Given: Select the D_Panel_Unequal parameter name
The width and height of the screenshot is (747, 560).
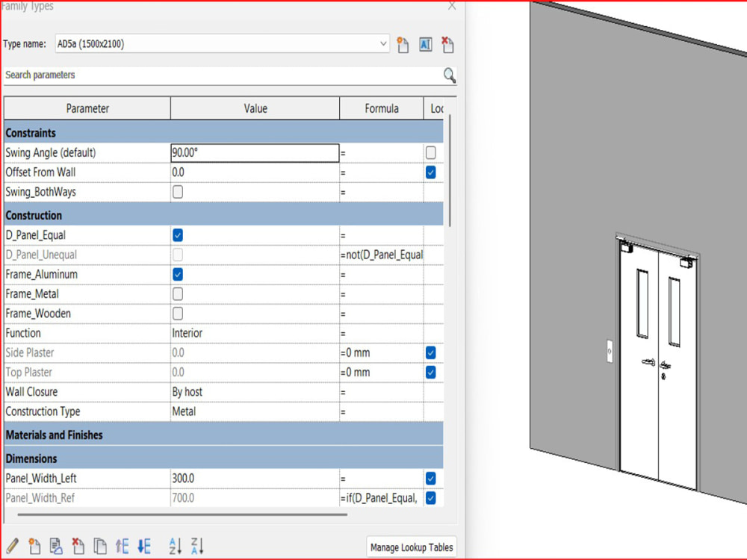Looking at the screenshot, I should coord(41,255).
